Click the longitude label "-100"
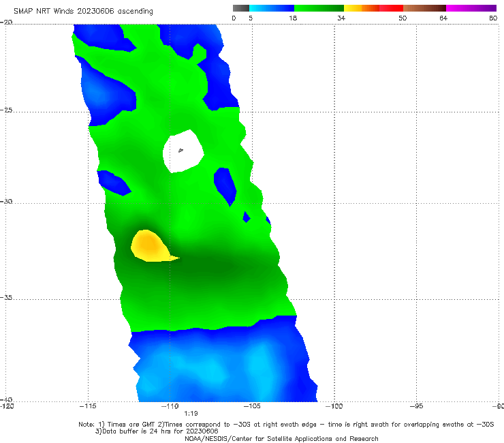The width and height of the screenshot is (504, 443). point(334,406)
